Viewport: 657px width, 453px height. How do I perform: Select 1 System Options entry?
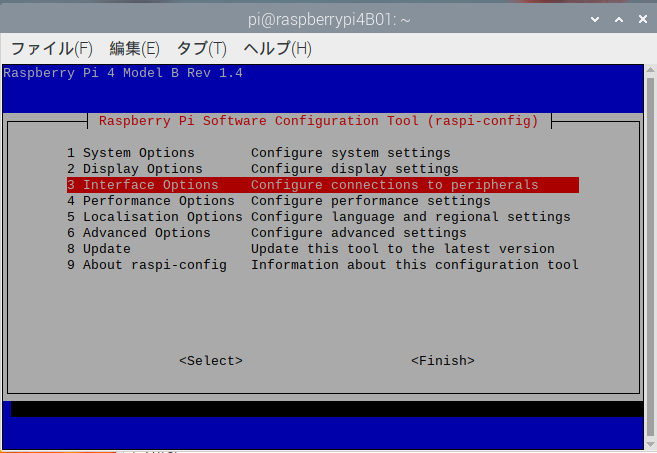click(131, 153)
